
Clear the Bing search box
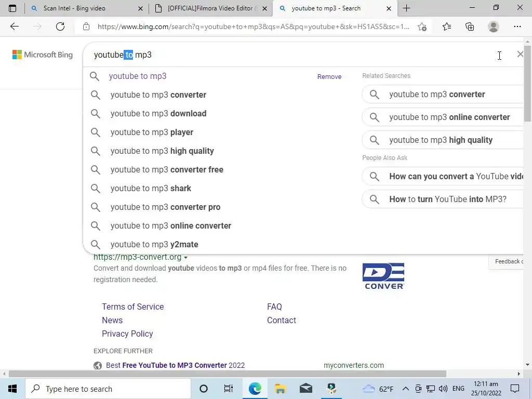(520, 54)
